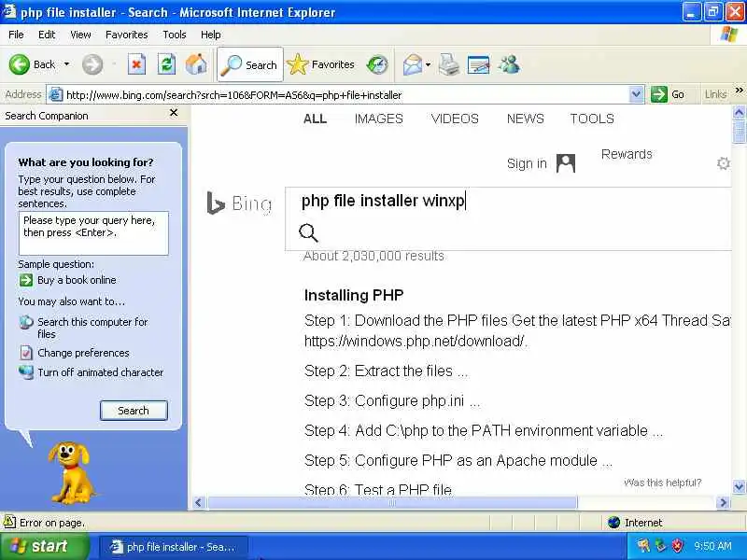
Task: Open the TOOLS tab on Bing
Action: click(592, 119)
